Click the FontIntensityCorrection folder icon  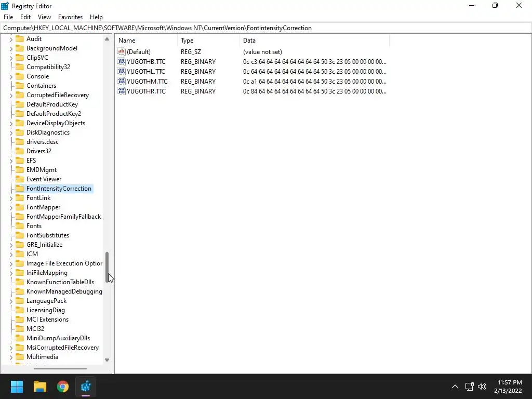click(x=20, y=188)
